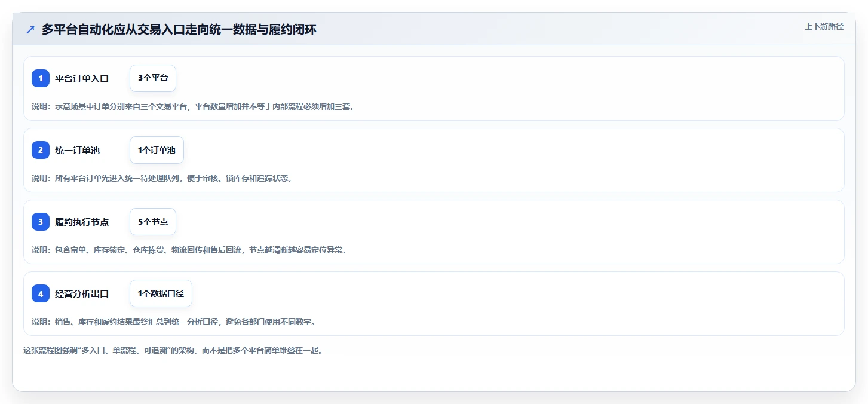Screen dimensions: 868x404
Task: Click the 履约执行节点 heading
Action: (82, 222)
